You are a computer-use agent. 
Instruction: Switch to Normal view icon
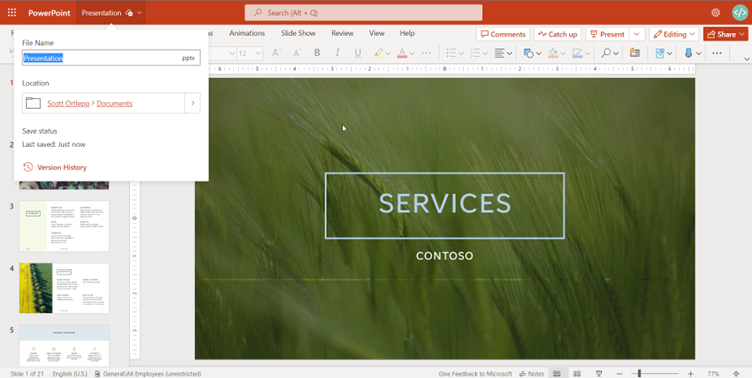tap(557, 374)
